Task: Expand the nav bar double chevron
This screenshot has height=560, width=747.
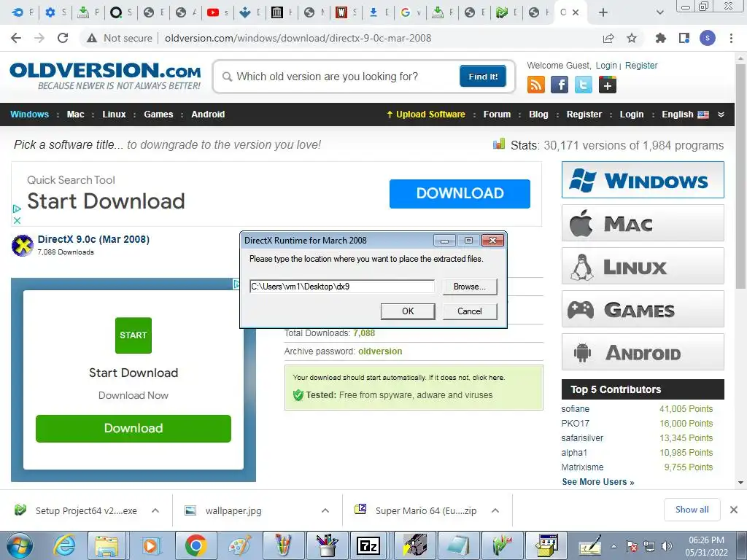Action: click(721, 114)
